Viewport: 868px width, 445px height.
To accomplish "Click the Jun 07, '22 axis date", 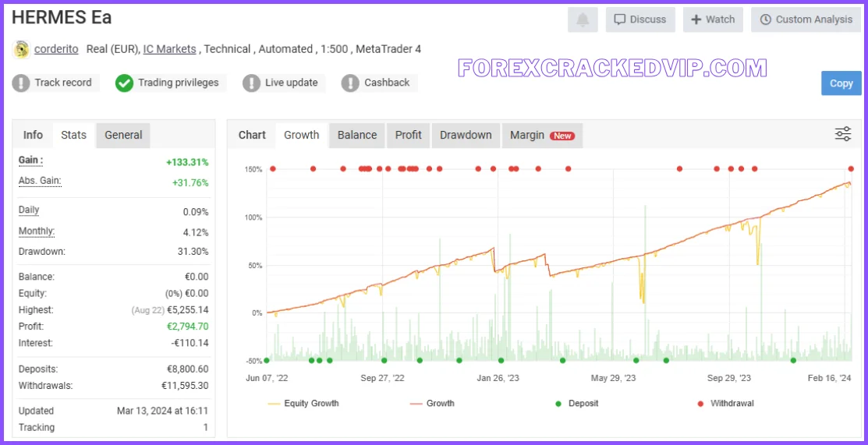I will pos(267,378).
